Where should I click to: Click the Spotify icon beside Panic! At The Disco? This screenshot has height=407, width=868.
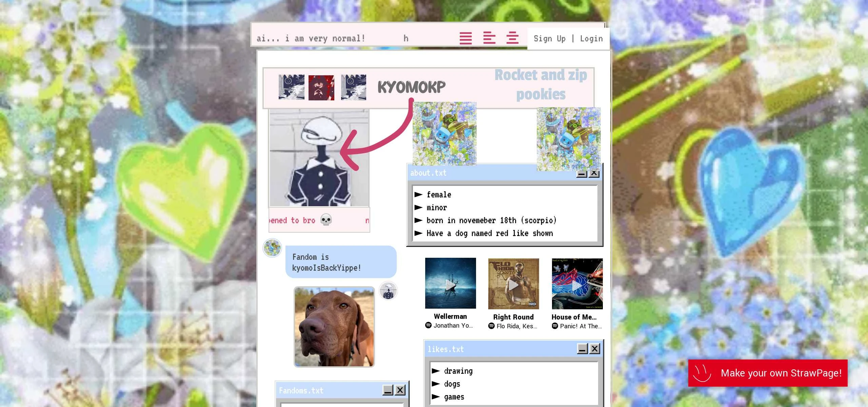click(x=555, y=326)
